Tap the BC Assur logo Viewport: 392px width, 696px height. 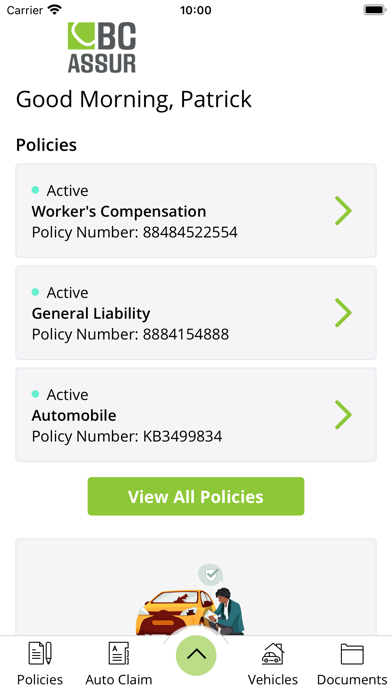point(102,47)
